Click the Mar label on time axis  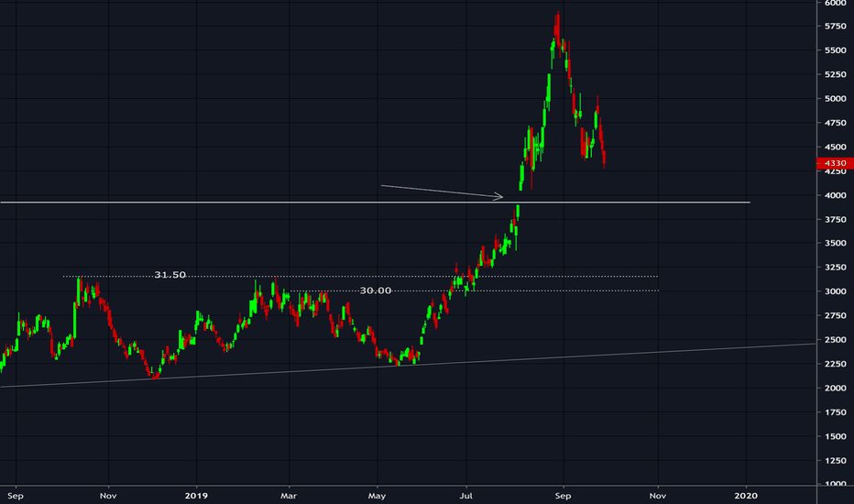[289, 496]
